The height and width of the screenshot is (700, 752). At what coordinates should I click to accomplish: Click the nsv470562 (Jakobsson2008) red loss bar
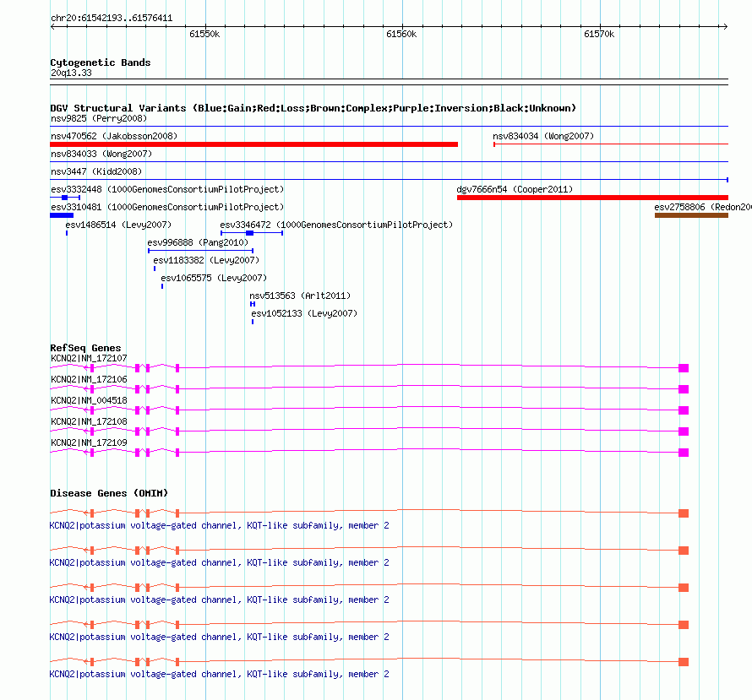(x=253, y=144)
